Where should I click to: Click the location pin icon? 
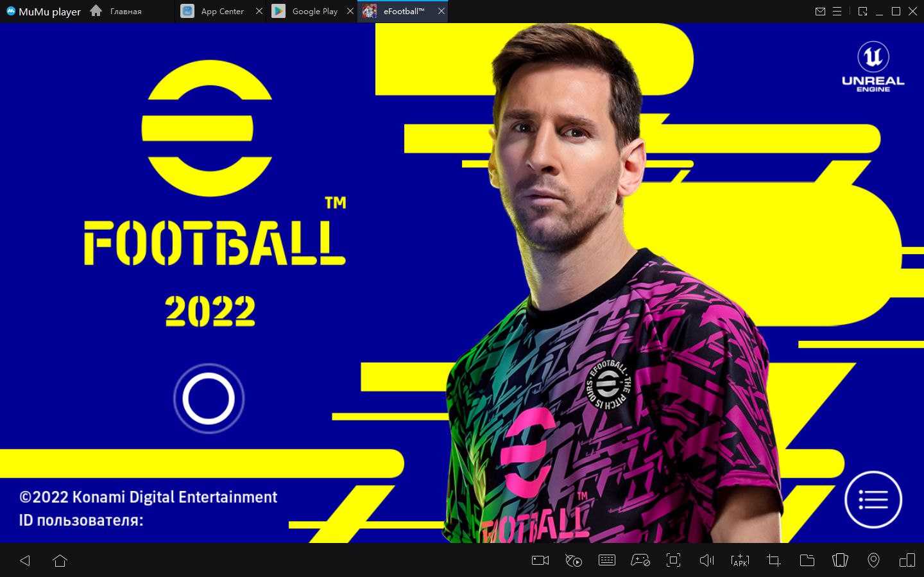[873, 560]
